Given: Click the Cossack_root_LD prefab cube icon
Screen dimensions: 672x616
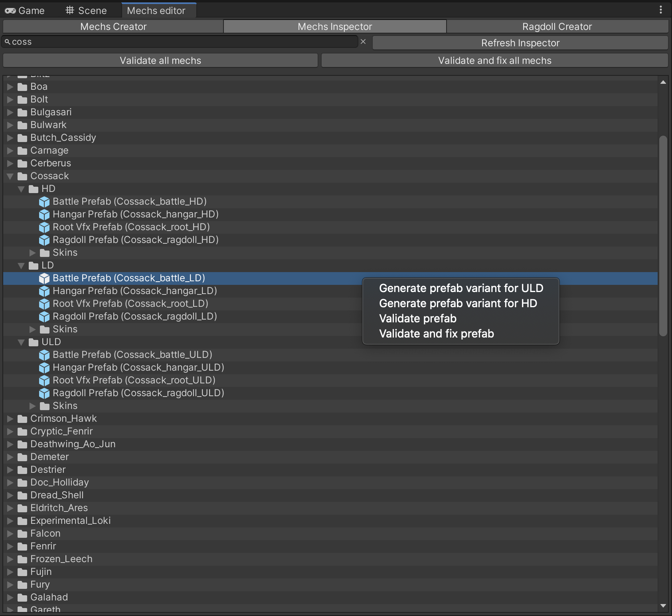Looking at the screenshot, I should [x=44, y=304].
